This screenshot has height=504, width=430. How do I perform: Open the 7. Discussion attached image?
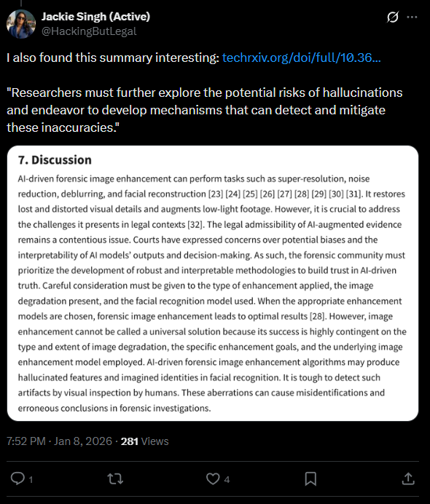pos(213,283)
